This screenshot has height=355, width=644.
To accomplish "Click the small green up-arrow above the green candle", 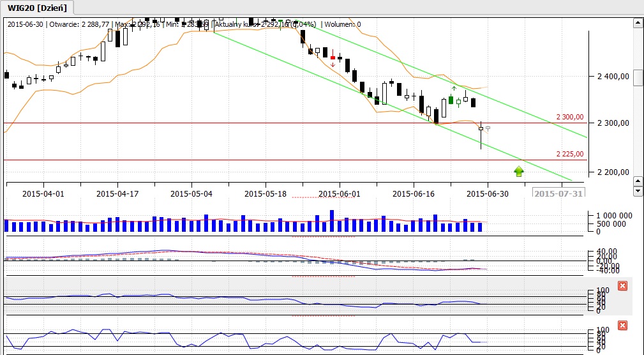I will (454, 88).
